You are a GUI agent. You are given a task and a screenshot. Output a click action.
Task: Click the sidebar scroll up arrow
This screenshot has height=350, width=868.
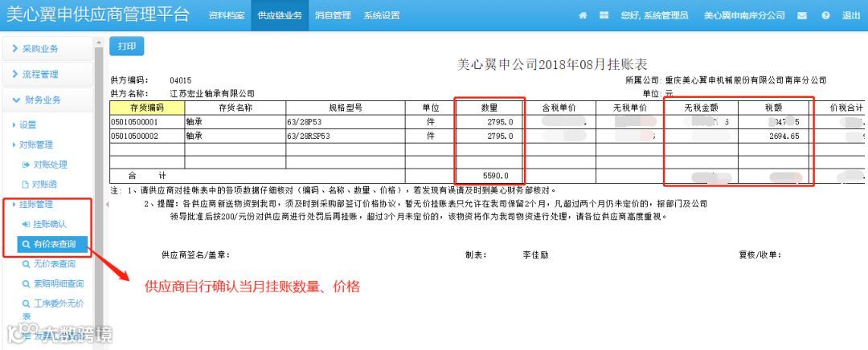click(99, 42)
